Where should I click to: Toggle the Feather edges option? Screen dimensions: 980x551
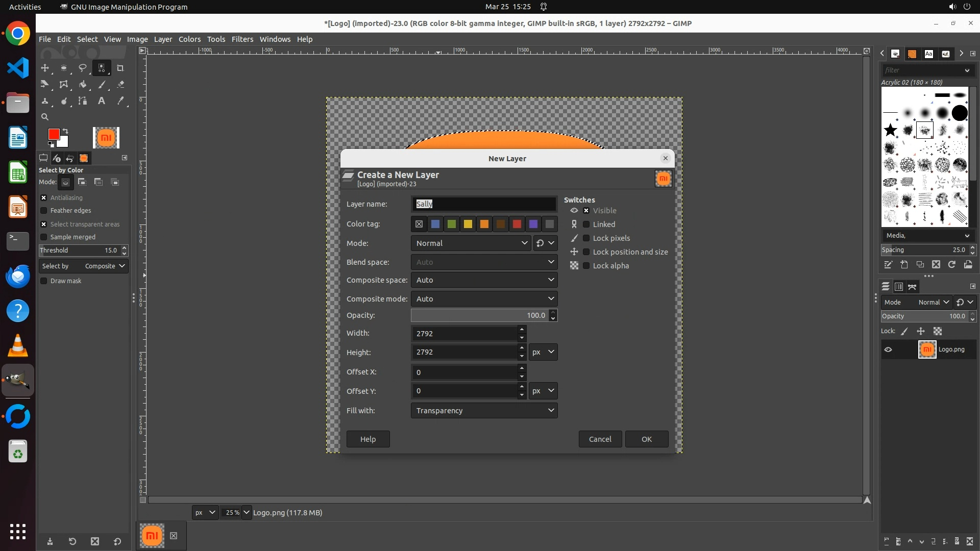[x=44, y=211]
